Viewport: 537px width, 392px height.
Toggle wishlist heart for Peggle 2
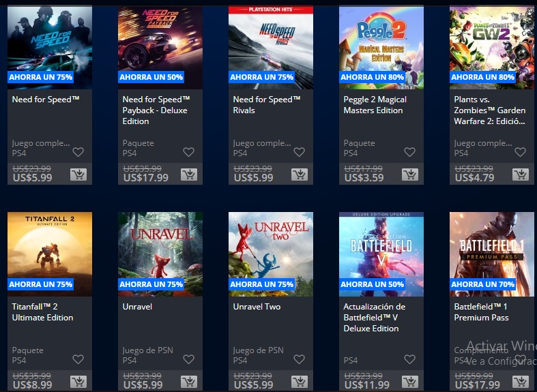pos(409,152)
